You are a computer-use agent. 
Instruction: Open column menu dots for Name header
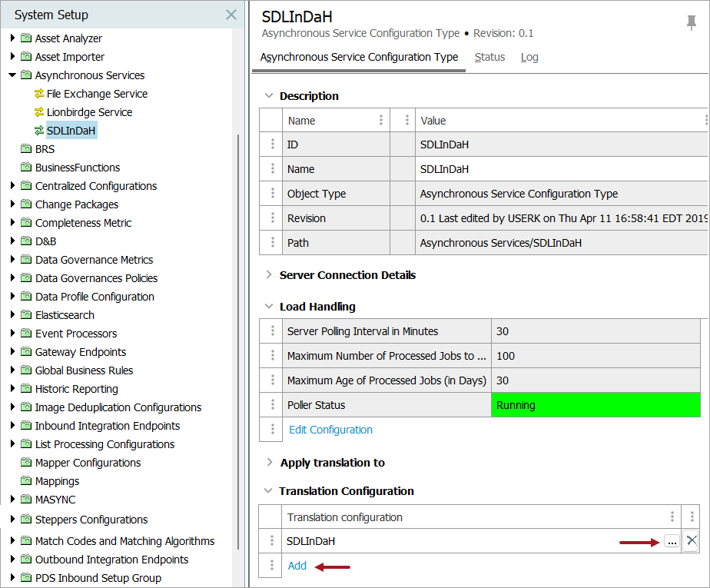pos(381,121)
